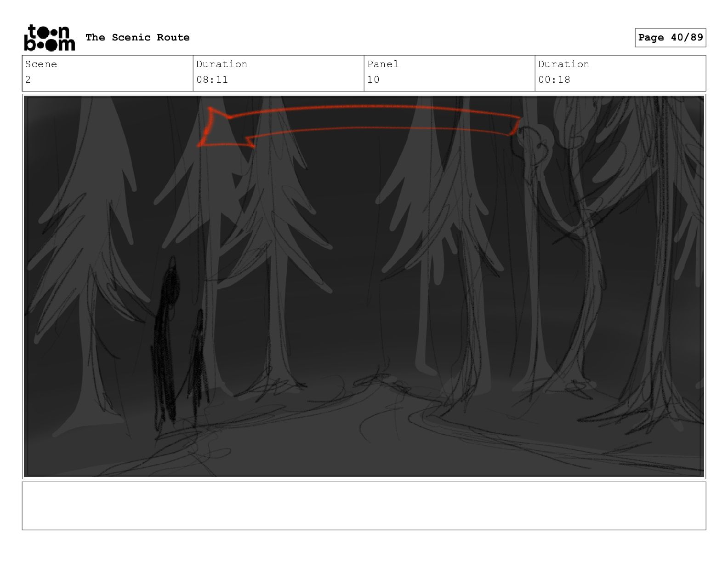Click the panel number '10'

coord(373,80)
